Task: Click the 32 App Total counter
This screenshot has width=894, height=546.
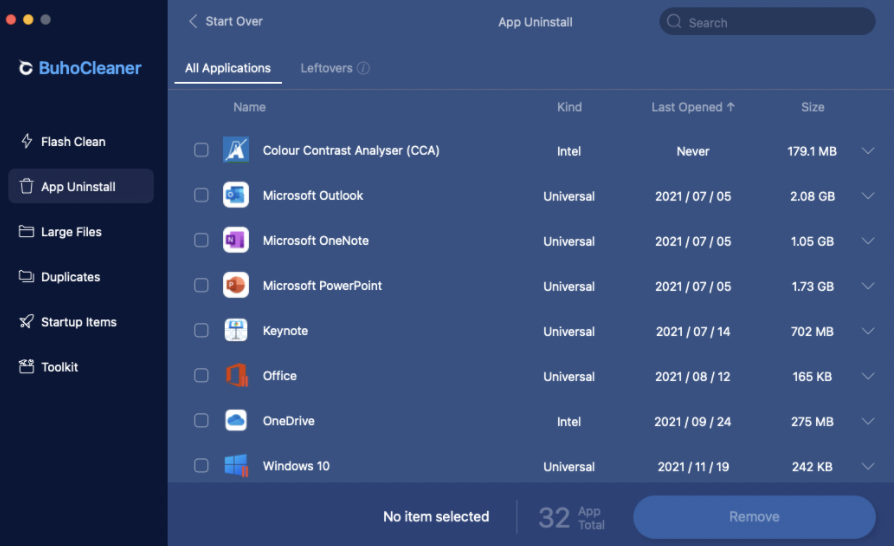Action: (572, 518)
